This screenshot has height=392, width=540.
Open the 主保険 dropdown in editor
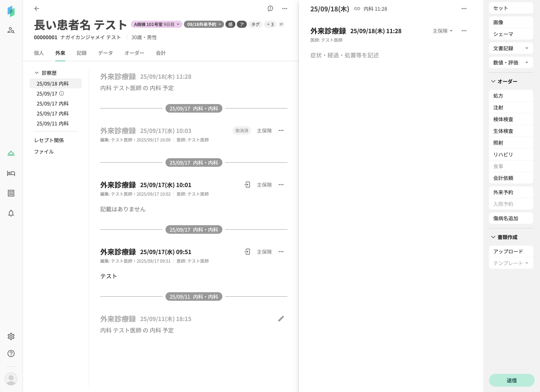point(442,31)
